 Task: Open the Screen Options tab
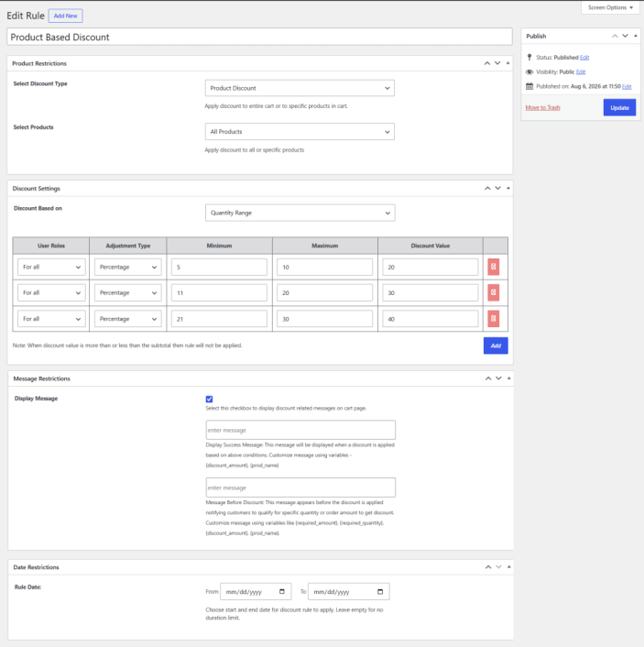coord(610,7)
